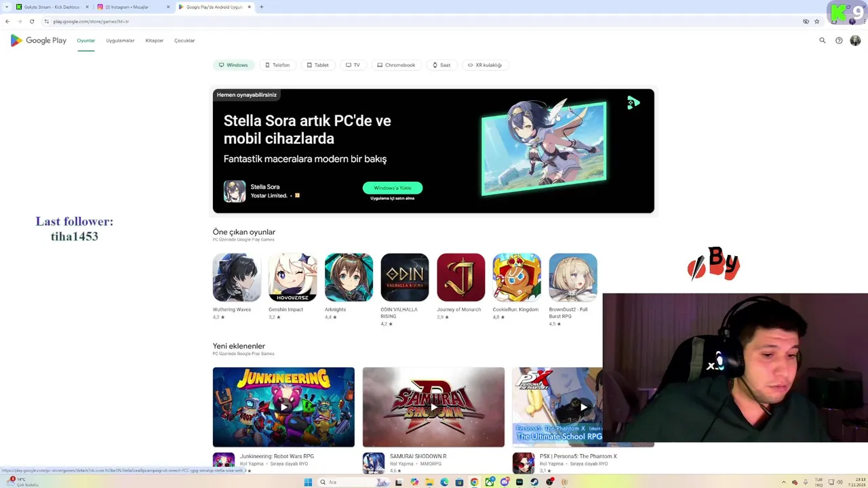The image size is (868, 488).
Task: Click the Öne çıkan oyunlar heading
Action: 244,232
